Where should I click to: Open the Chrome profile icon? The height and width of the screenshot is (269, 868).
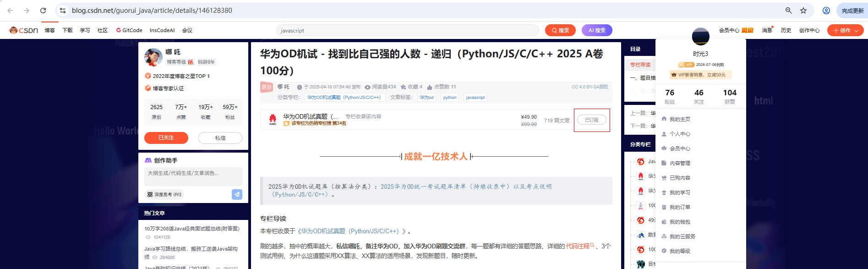[x=826, y=10]
